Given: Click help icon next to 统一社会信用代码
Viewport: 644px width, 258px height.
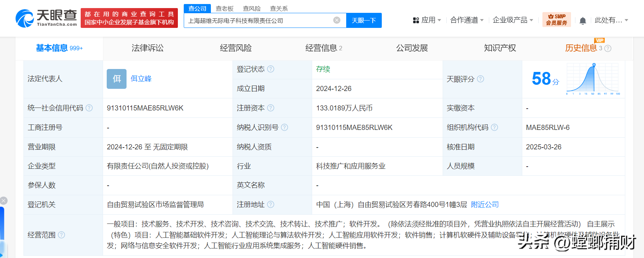Looking at the screenshot, I should tap(89, 108).
